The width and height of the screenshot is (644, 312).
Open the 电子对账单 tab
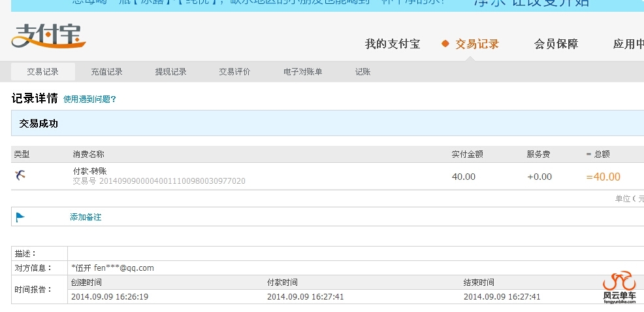point(302,72)
